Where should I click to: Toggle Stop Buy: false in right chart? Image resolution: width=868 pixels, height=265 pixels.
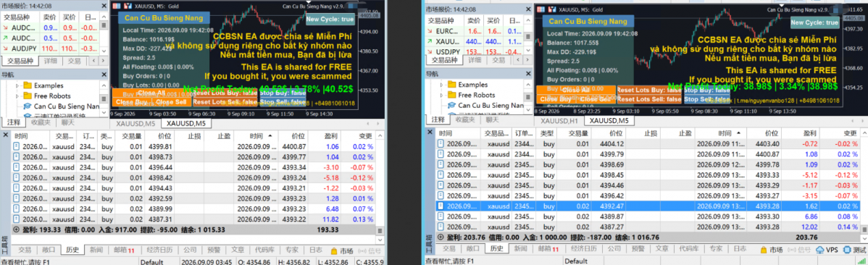(x=707, y=90)
